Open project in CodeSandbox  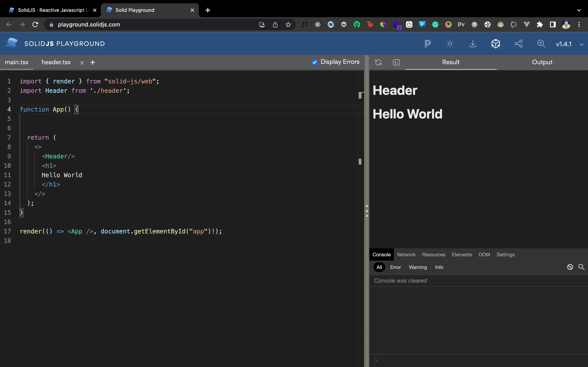[x=496, y=44]
